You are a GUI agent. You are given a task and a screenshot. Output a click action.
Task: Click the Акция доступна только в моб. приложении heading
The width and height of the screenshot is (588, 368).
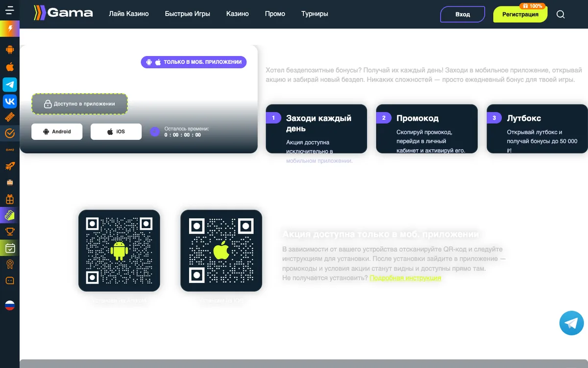point(381,234)
